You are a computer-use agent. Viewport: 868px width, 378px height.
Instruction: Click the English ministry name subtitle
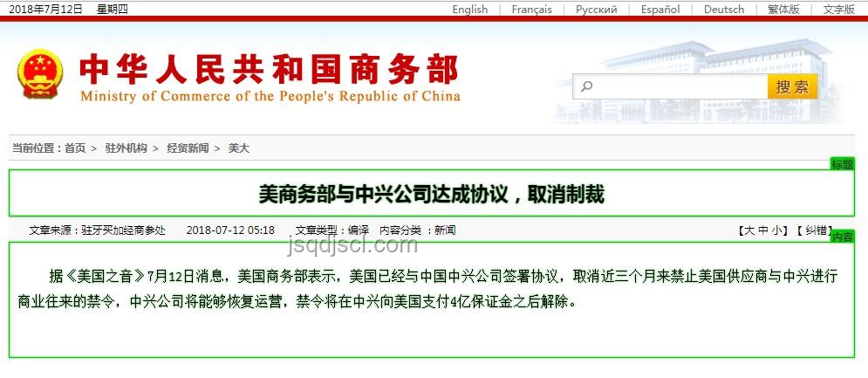click(x=270, y=96)
